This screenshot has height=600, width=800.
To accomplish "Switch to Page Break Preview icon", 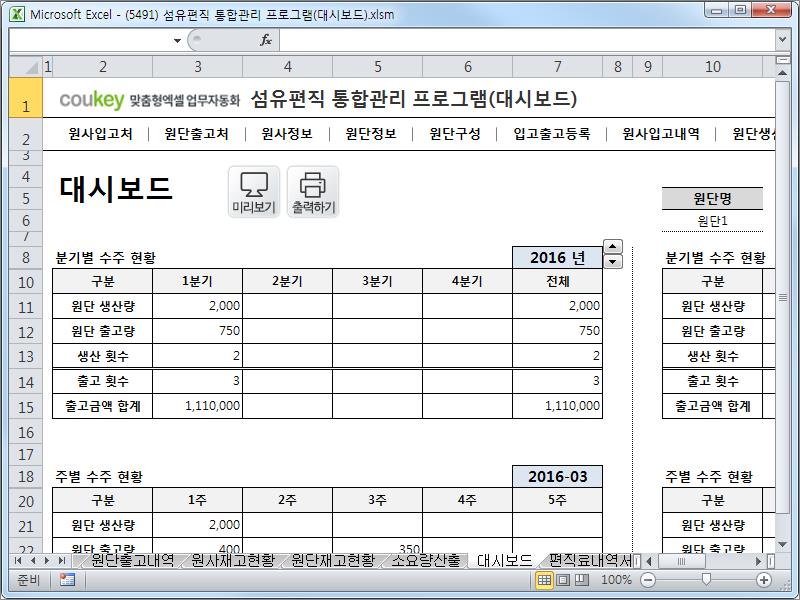I will (582, 580).
